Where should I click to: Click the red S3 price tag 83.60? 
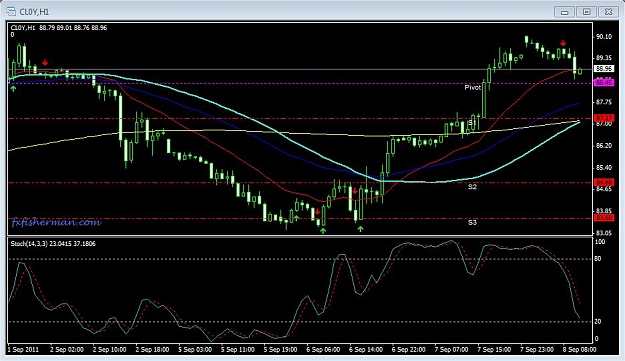coord(604,218)
